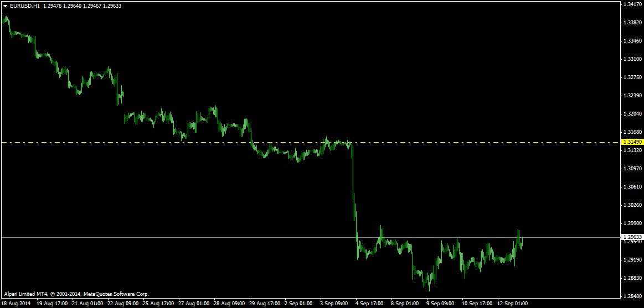Click the small triangle beside EURUSD,H1
The image size is (644, 308).
(x=6, y=6)
